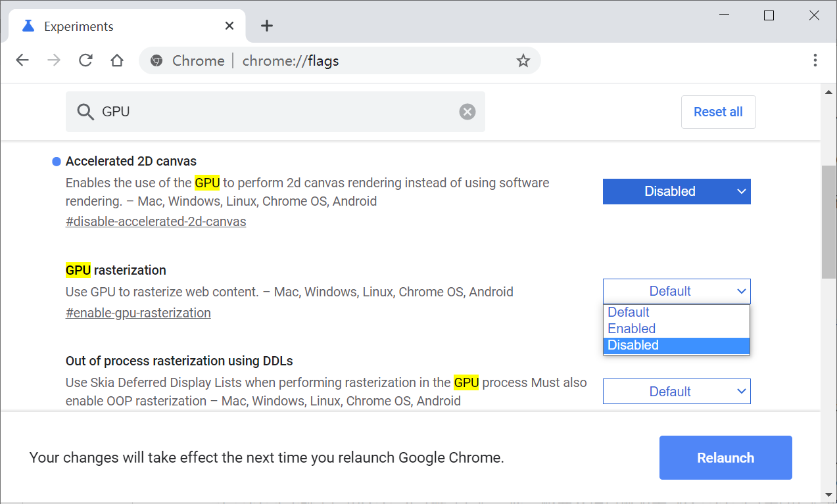
Task: Click the scrollbar up arrow
Action: tap(828, 92)
